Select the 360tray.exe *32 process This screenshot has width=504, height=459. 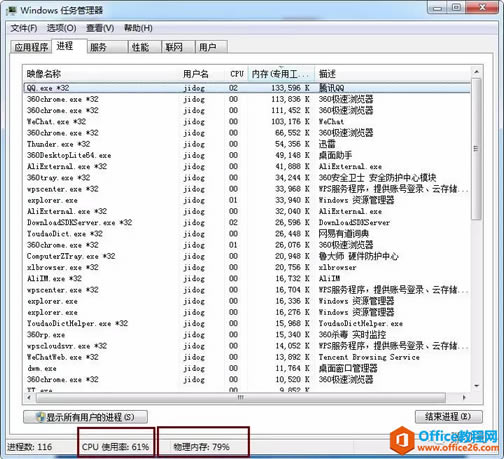(247, 178)
